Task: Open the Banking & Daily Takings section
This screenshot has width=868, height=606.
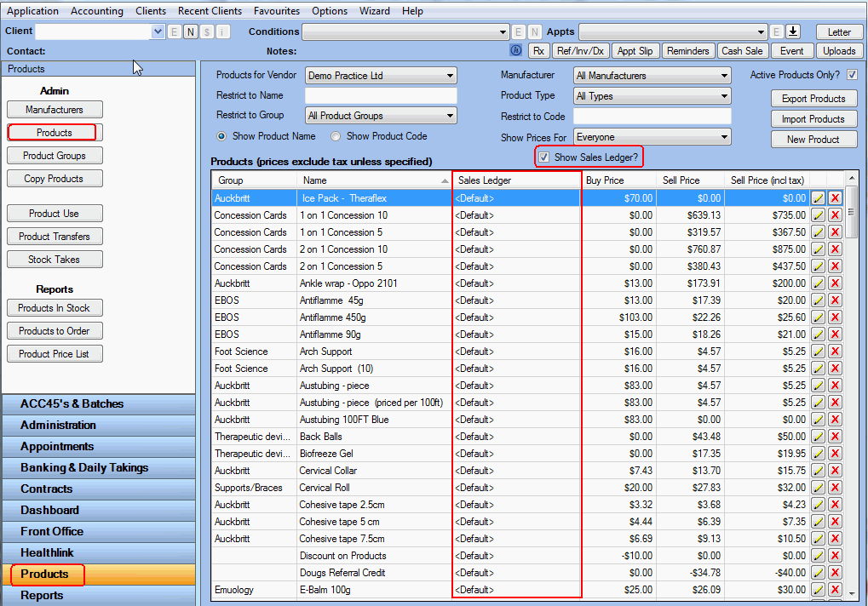Action: 99,468
